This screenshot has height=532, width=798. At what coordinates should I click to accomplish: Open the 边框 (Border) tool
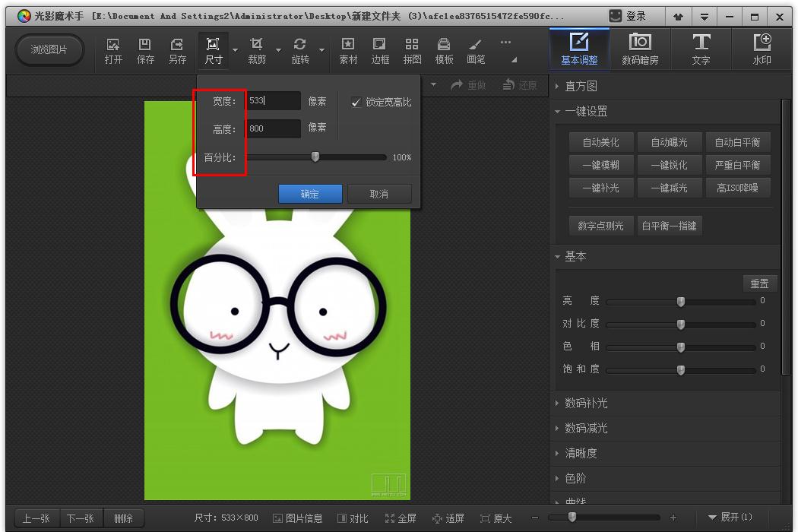(380, 50)
